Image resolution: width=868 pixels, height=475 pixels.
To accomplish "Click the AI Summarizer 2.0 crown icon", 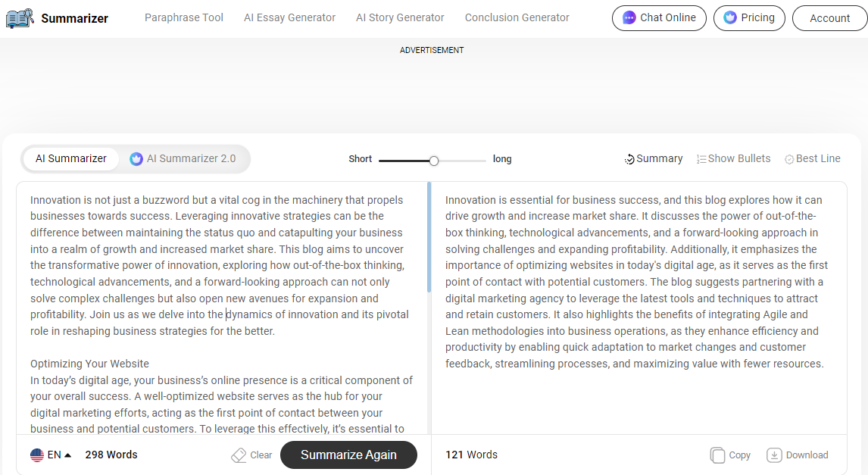I will coord(136,159).
